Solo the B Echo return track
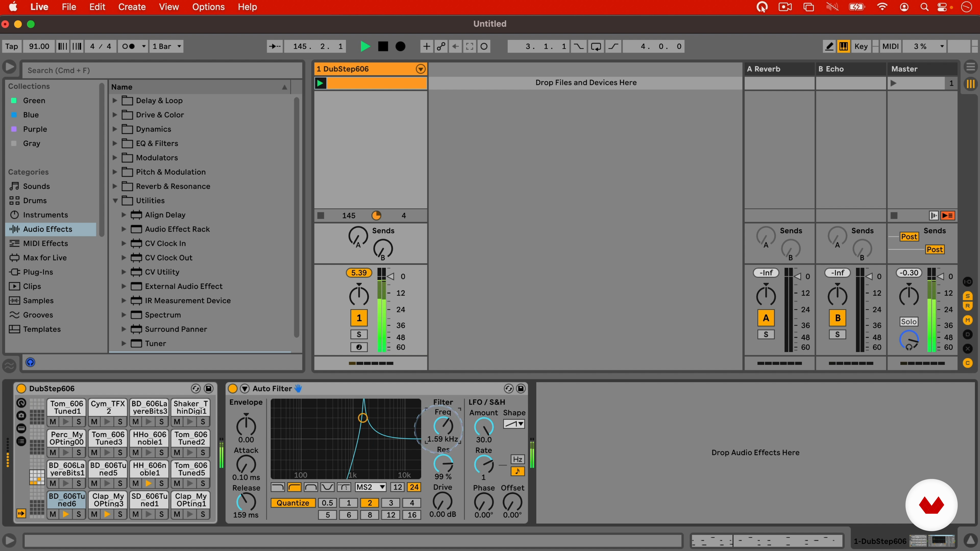This screenshot has width=980, height=551. pos(837,335)
